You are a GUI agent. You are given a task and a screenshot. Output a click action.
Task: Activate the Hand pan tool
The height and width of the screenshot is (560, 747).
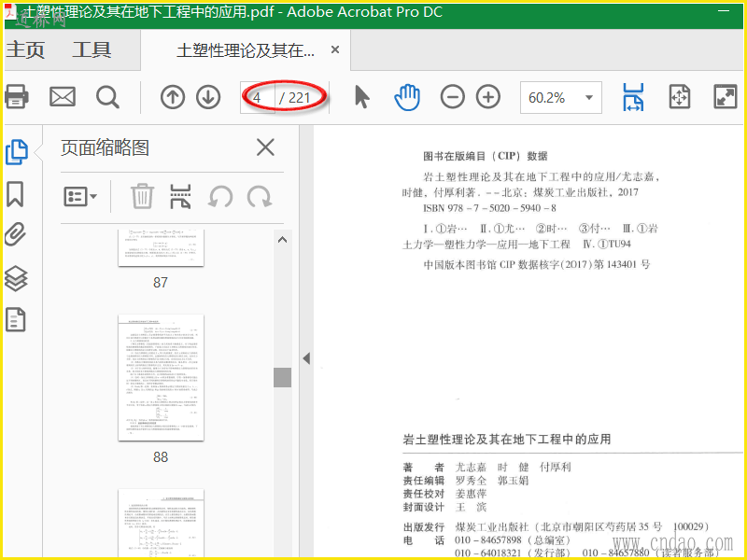(407, 97)
